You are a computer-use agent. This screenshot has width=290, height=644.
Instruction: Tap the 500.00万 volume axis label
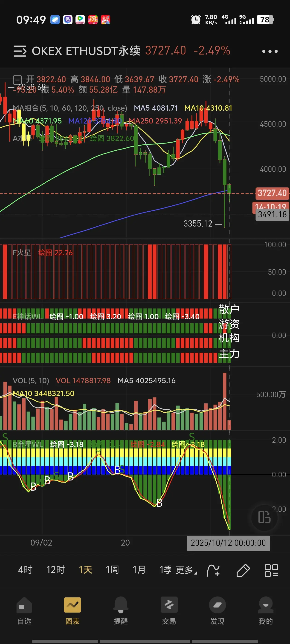[271, 394]
